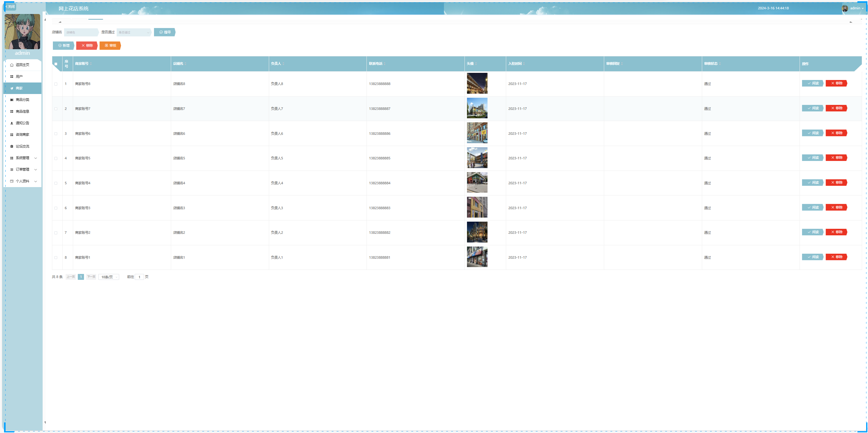
Task: Click sort arrows in 联系电话 header
Action: point(385,64)
